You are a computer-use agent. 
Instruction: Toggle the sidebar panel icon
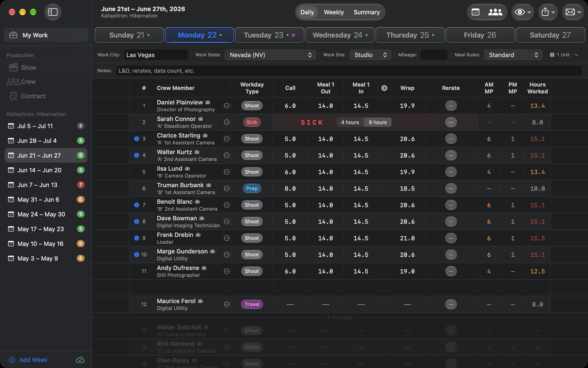[x=53, y=12]
